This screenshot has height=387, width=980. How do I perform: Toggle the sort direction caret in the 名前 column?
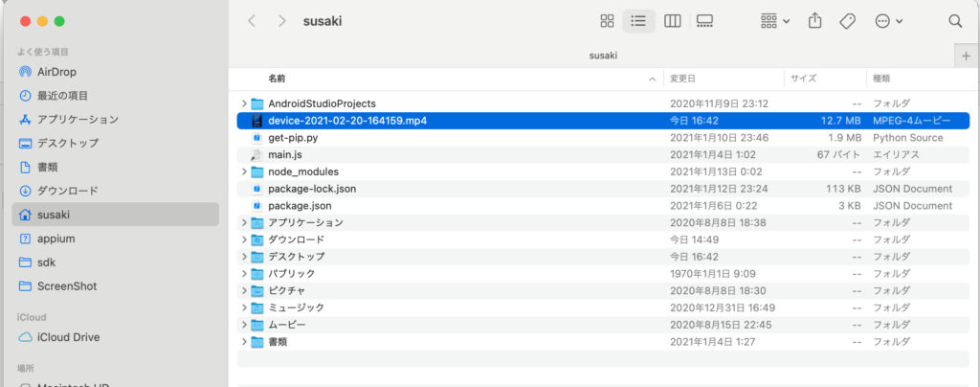(x=653, y=80)
